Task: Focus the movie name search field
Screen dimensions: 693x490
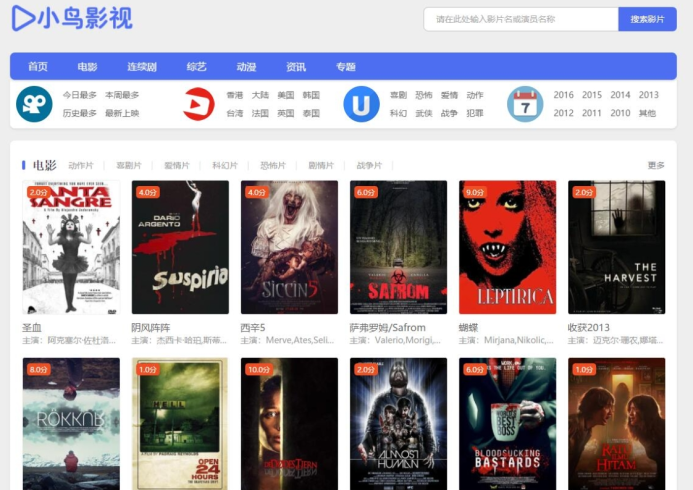Action: click(x=520, y=19)
